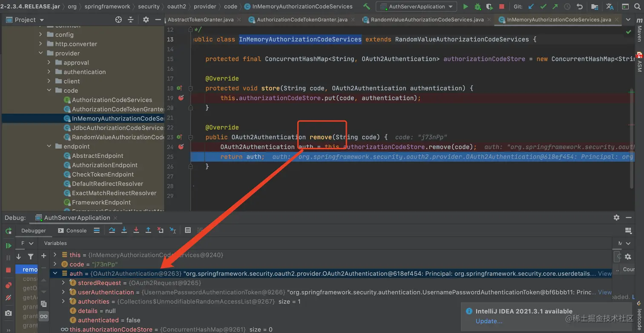Click the oauth2 breadcrumb in the navigation bar
This screenshot has width=644, height=333.
[x=177, y=6]
